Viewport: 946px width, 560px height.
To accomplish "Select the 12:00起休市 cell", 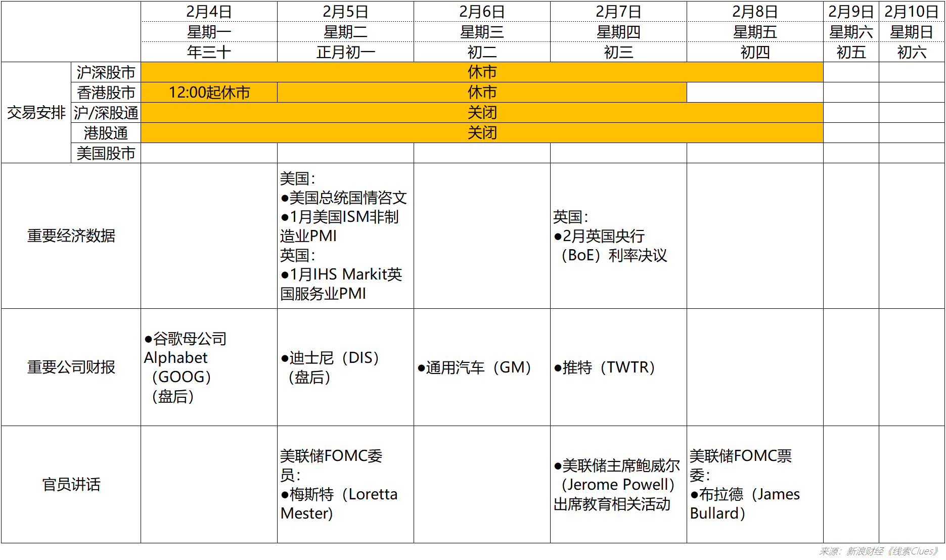I will 209,92.
